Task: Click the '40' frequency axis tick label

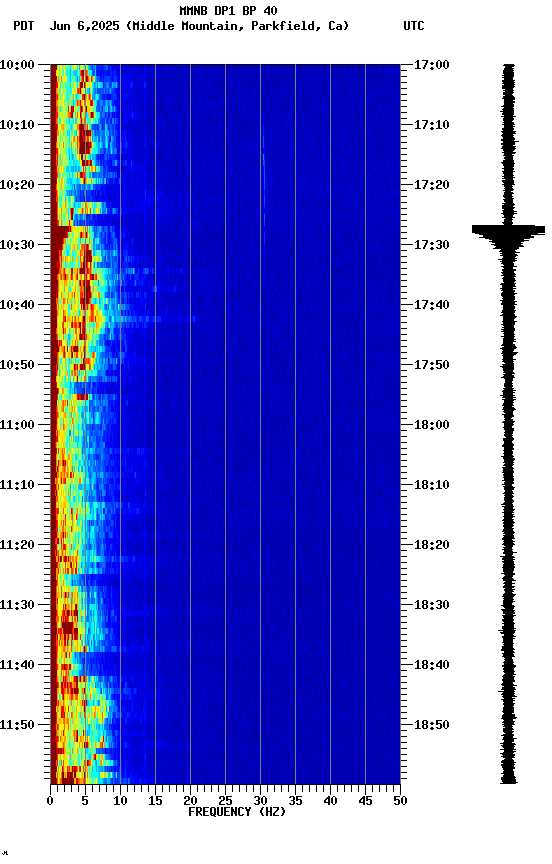Action: pos(331,801)
